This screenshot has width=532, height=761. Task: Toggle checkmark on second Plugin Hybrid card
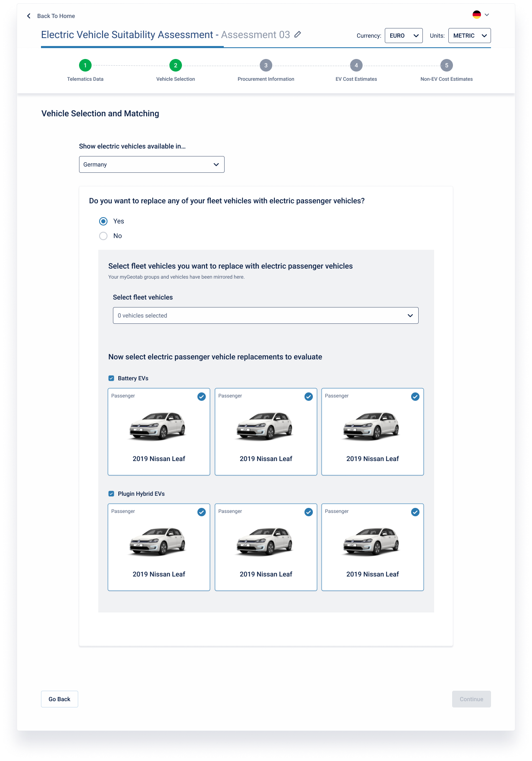click(x=309, y=512)
